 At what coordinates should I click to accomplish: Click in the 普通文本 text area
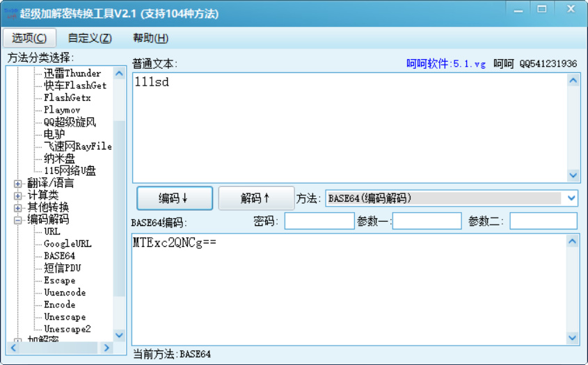[349, 128]
